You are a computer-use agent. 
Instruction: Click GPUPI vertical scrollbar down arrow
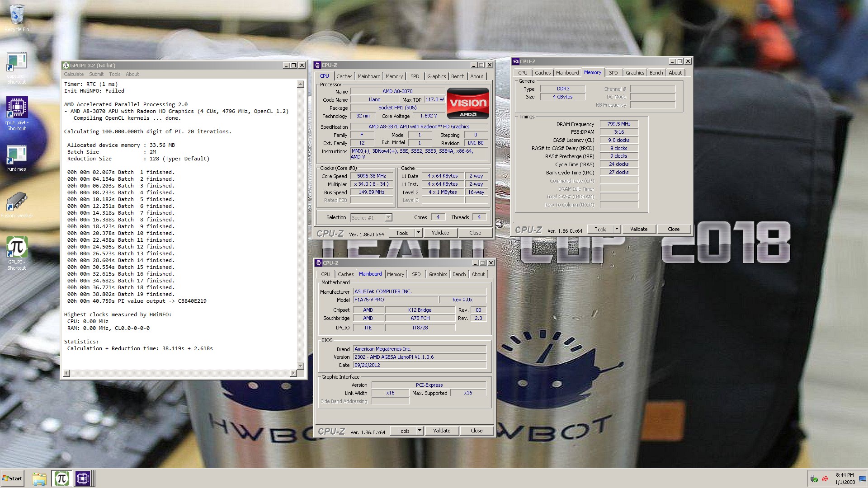click(x=301, y=366)
